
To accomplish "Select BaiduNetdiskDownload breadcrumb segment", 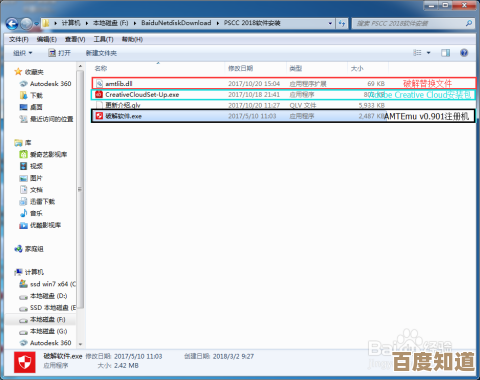I will click(x=176, y=23).
